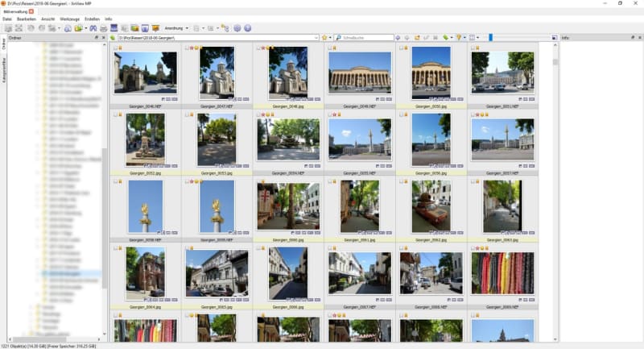
Task: Open the Bearbeiten menu
Action: click(x=27, y=19)
